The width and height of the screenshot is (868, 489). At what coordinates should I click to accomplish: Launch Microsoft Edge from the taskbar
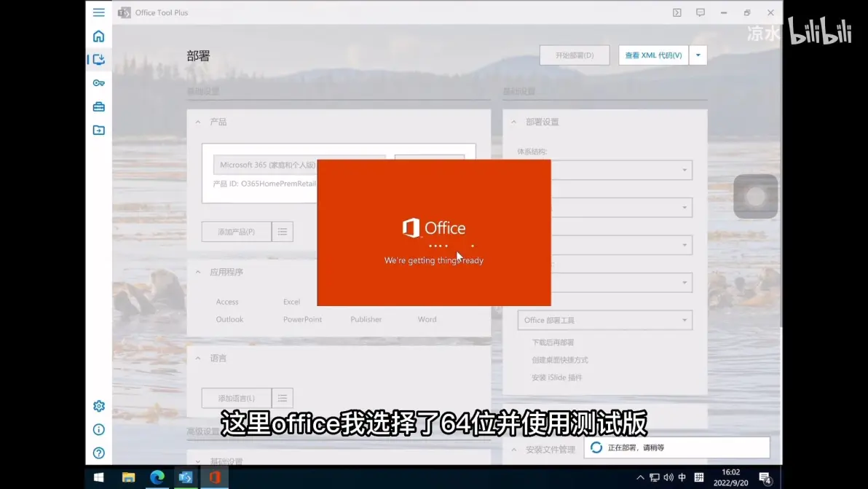[157, 477]
